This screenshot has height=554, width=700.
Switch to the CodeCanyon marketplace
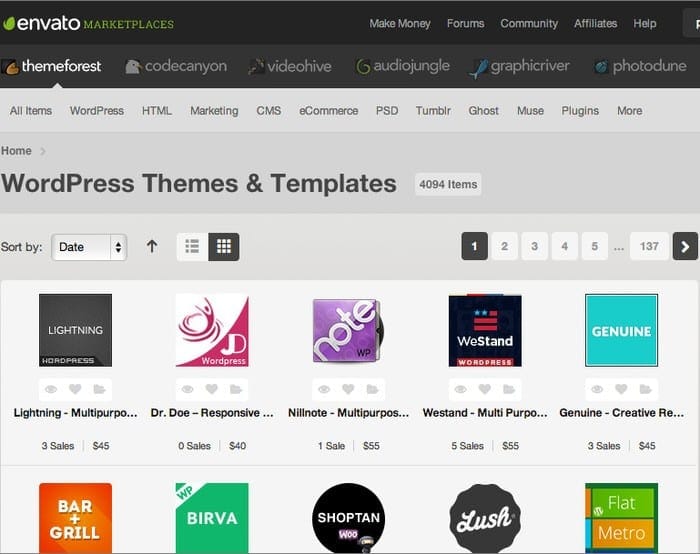(175, 67)
